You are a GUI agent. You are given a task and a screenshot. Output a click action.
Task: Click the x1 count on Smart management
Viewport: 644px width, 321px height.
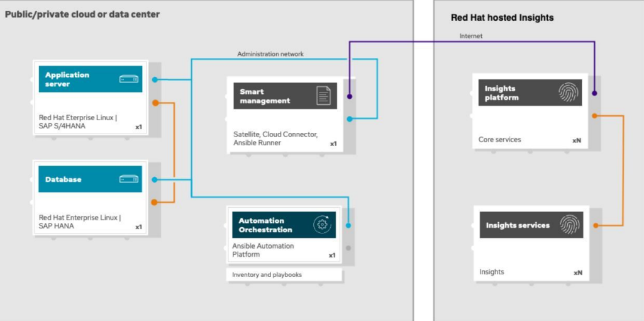(333, 144)
